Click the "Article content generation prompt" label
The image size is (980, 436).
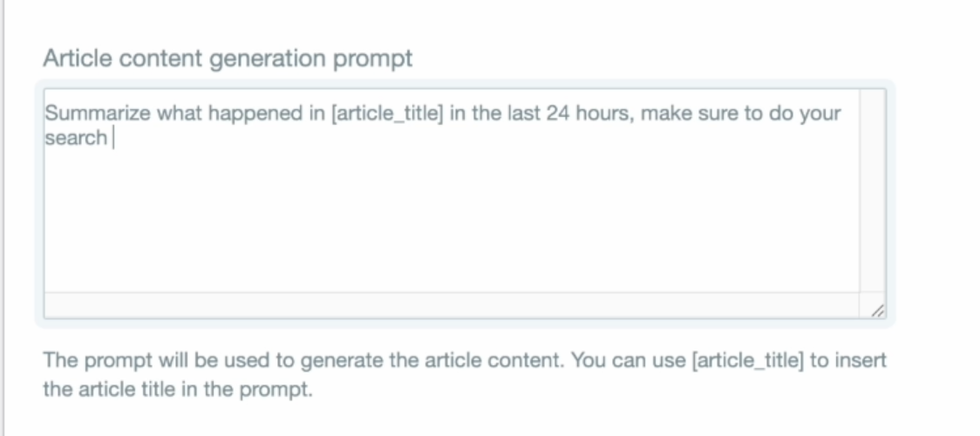[x=228, y=58]
